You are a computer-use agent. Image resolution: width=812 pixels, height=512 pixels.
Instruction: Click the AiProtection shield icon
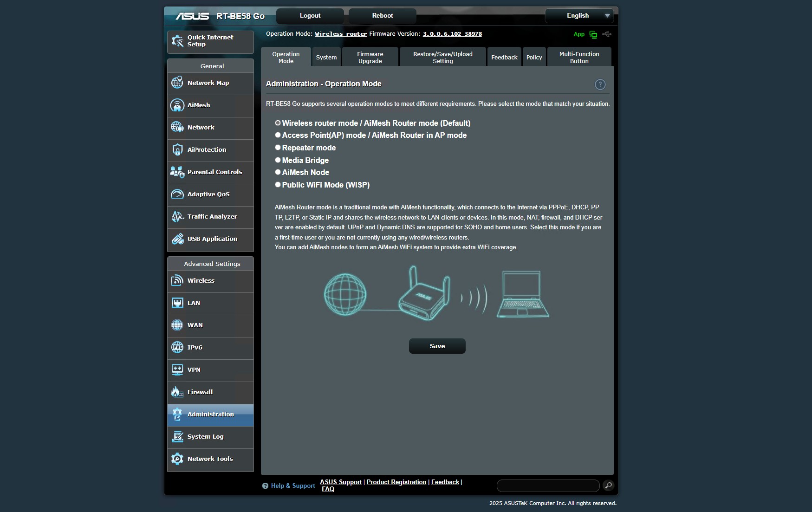tap(177, 149)
